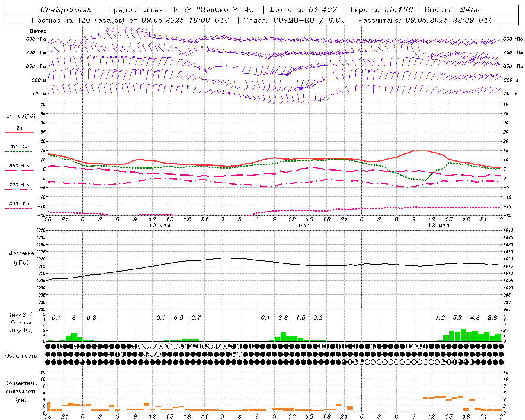Click the Chelyabinsk station title
This screenshot has height=420, width=525.
click(66, 10)
